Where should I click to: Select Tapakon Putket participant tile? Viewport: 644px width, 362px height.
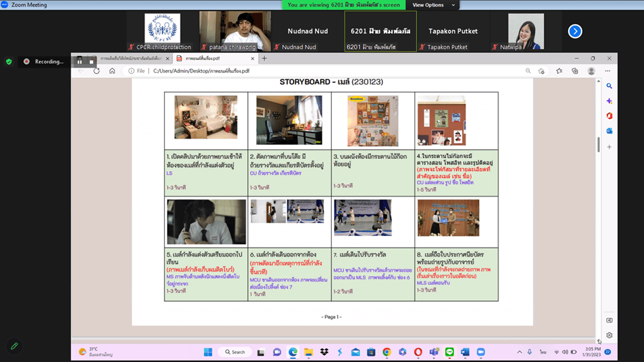[452, 31]
